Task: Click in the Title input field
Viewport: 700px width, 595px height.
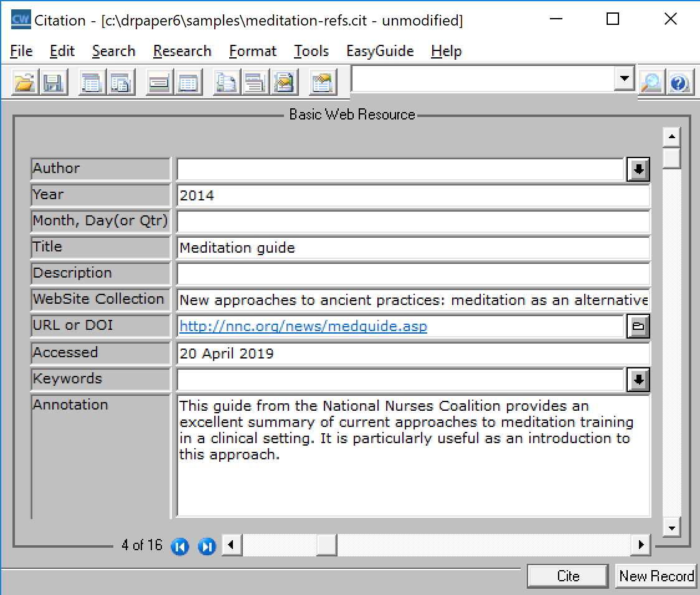Action: (413, 248)
